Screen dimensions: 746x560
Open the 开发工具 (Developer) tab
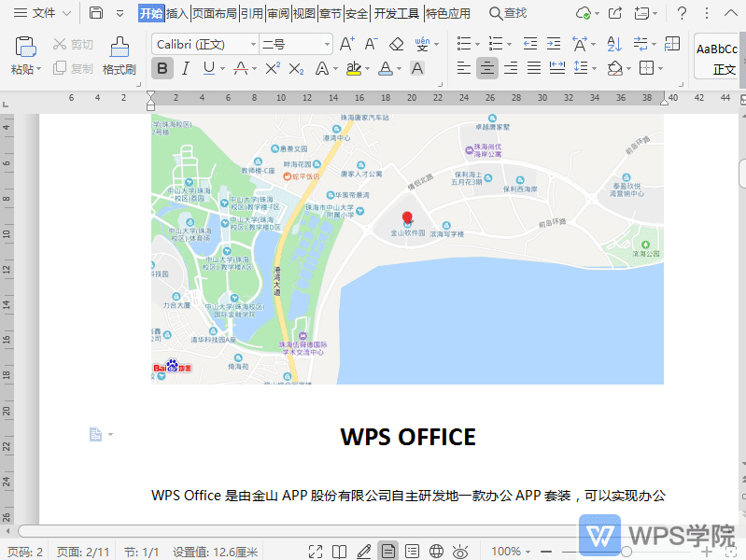(x=396, y=13)
